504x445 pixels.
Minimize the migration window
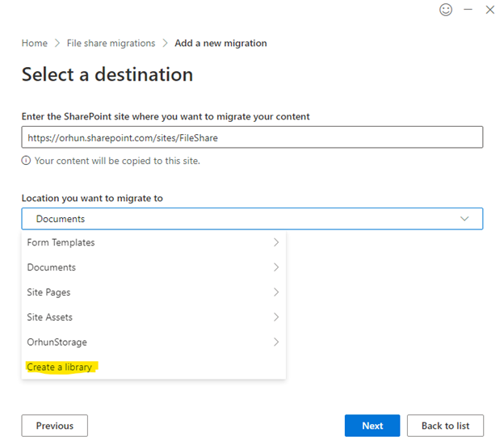click(x=468, y=10)
